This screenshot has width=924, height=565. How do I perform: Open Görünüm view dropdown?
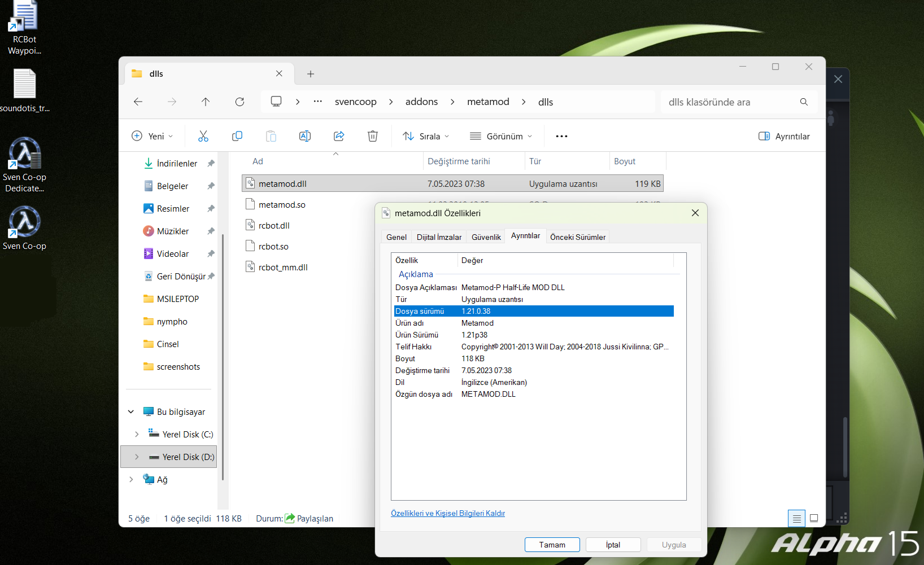(x=501, y=136)
